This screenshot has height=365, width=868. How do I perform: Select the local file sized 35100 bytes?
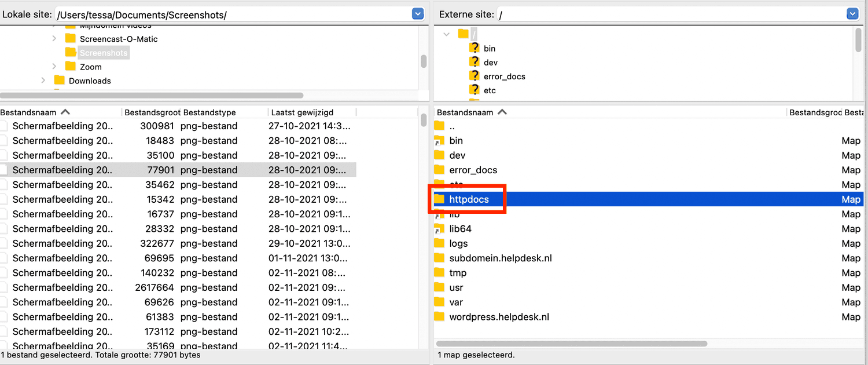pos(178,155)
